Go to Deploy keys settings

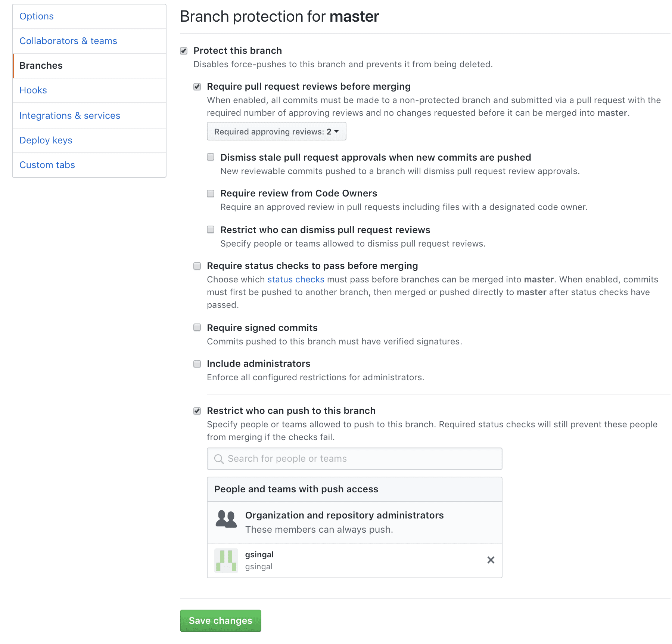point(46,140)
